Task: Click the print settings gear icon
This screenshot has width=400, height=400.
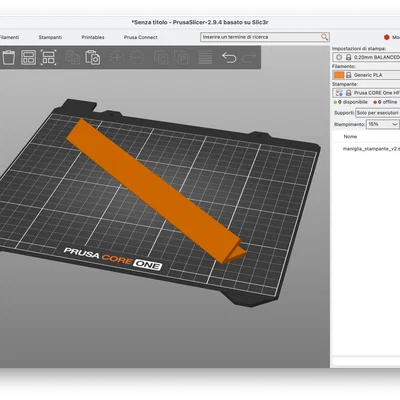Action: coord(339,57)
